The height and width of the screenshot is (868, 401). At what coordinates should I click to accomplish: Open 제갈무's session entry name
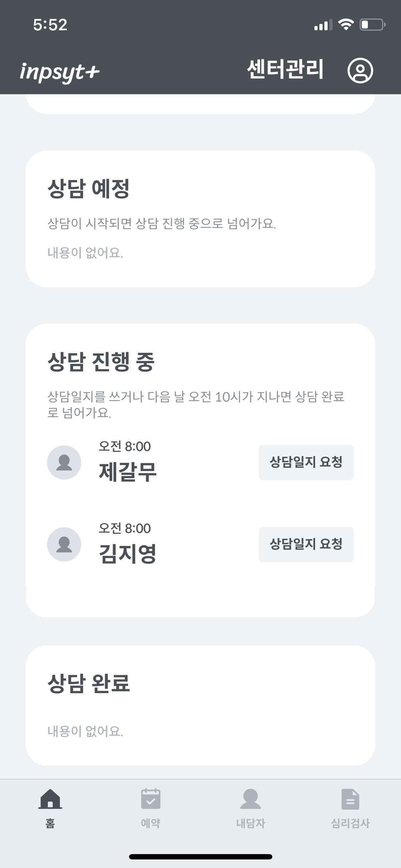point(128,472)
